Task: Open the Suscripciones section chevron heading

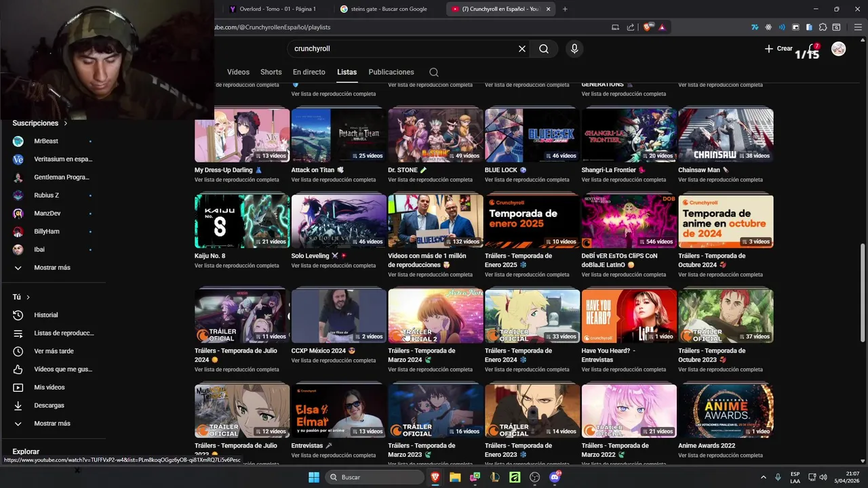Action: coord(40,123)
